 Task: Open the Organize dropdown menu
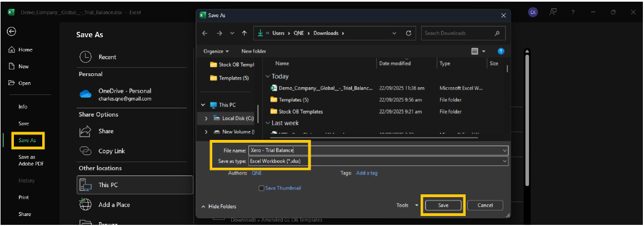pos(216,51)
